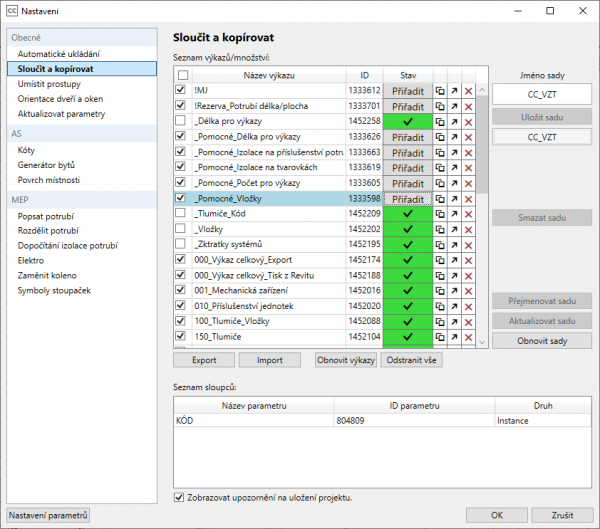Check the _Délka pro výkazy checkbox

point(180,121)
